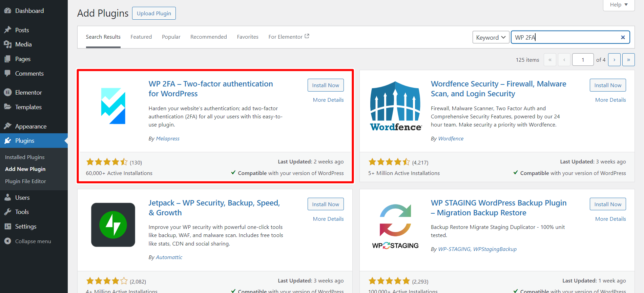Switch to the Popular tab
Viewport: 644px width, 293px height.
click(x=171, y=37)
